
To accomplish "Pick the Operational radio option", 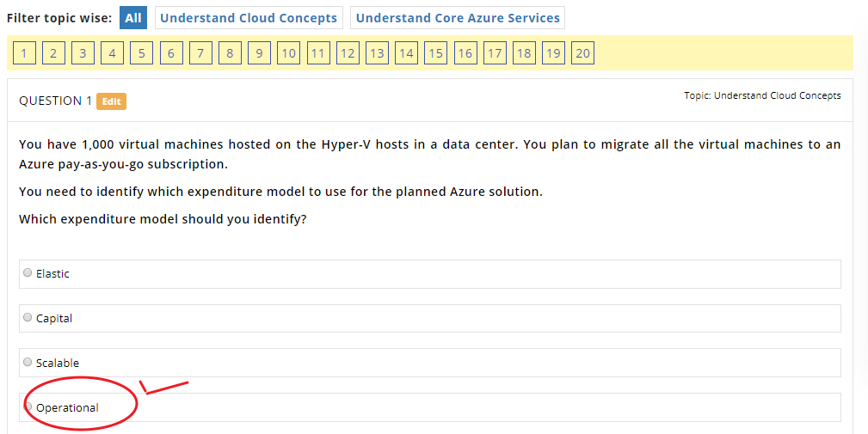I will (28, 407).
